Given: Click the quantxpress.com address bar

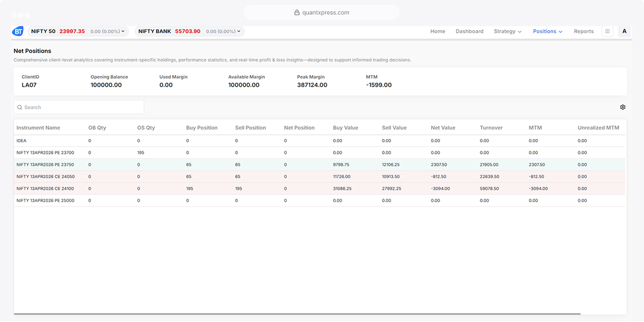Looking at the screenshot, I should (322, 13).
